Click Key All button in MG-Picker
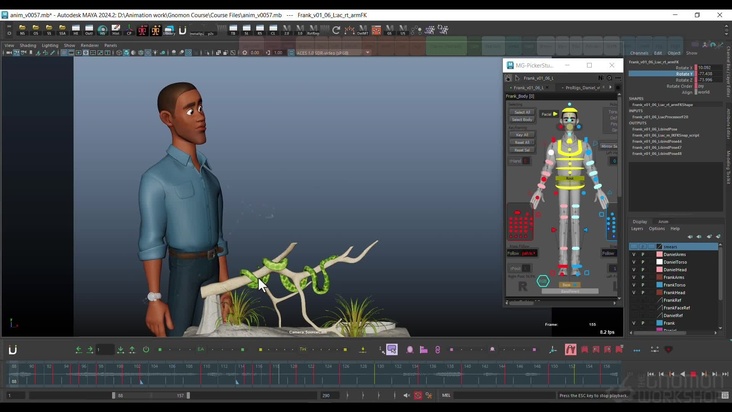The width and height of the screenshot is (732, 412). pos(522,134)
